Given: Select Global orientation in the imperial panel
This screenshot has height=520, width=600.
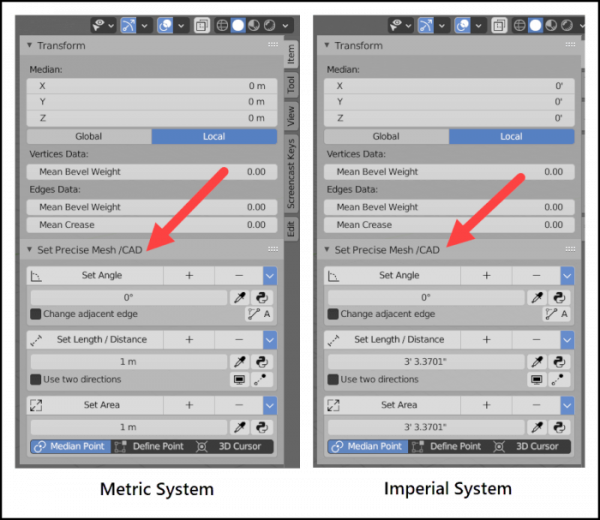Looking at the screenshot, I should pyautogui.click(x=386, y=136).
